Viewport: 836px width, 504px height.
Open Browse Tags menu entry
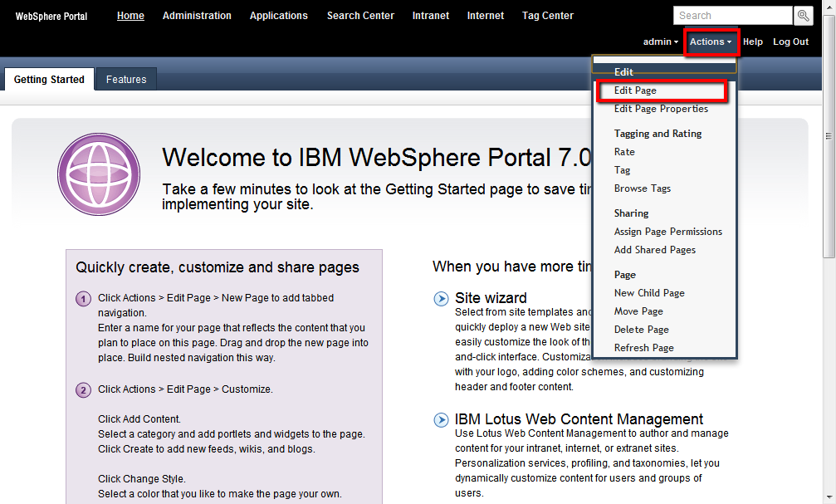point(643,188)
